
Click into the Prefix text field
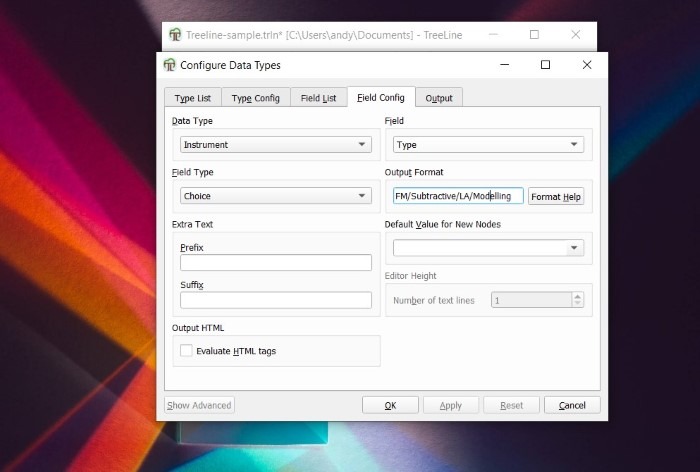[x=276, y=263]
